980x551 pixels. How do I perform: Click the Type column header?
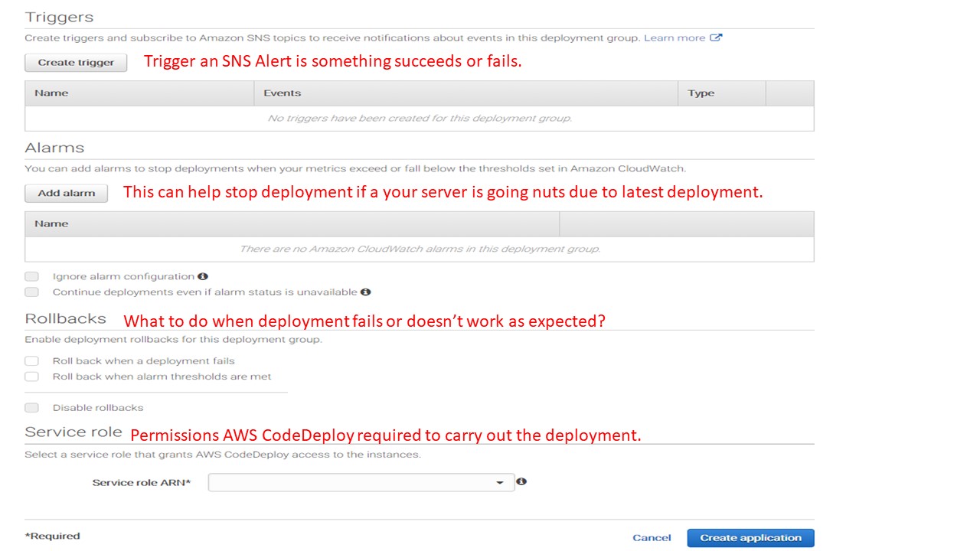[701, 93]
